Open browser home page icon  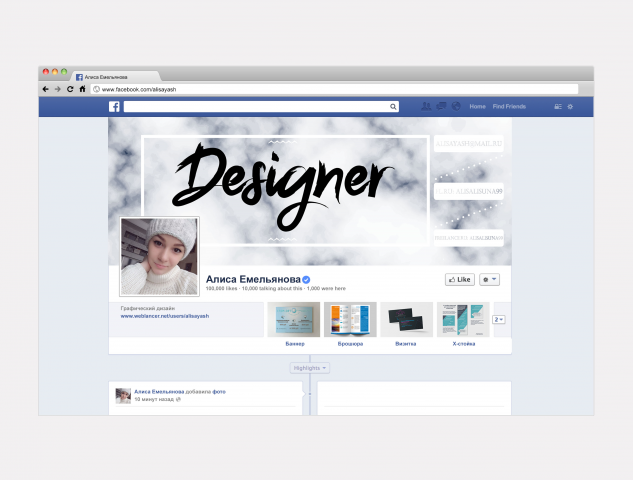82,89
